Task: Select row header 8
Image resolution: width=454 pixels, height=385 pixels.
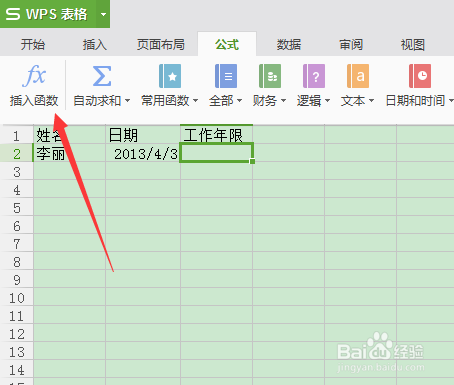Action: [16, 261]
